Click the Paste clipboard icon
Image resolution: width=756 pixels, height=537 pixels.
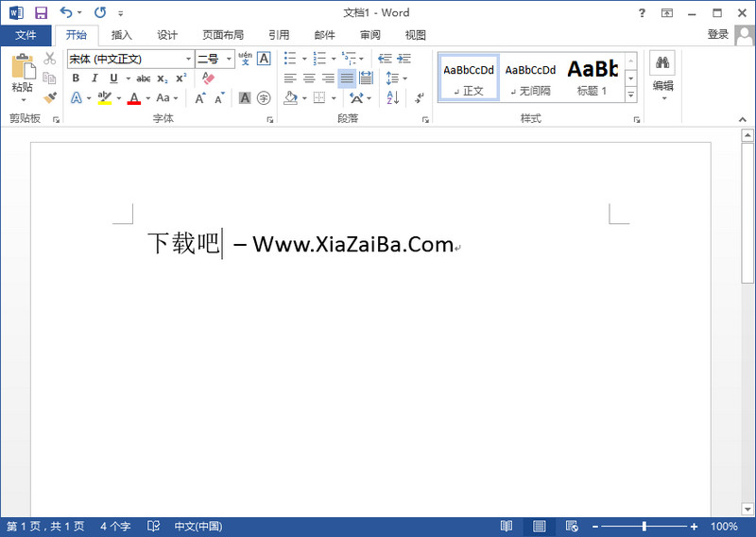coord(23,66)
